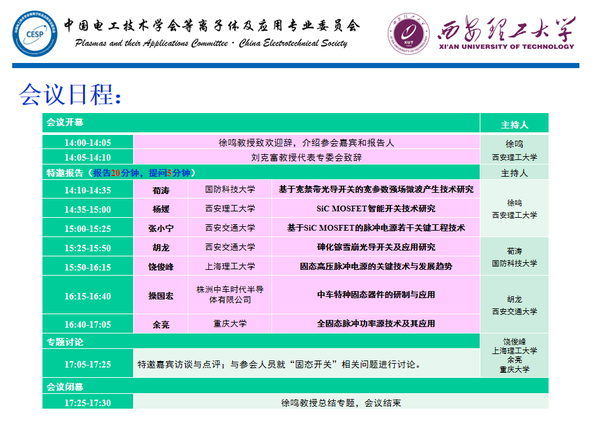Select the 专题讨论 section header
Screen dimensions: 600x444
62,342
